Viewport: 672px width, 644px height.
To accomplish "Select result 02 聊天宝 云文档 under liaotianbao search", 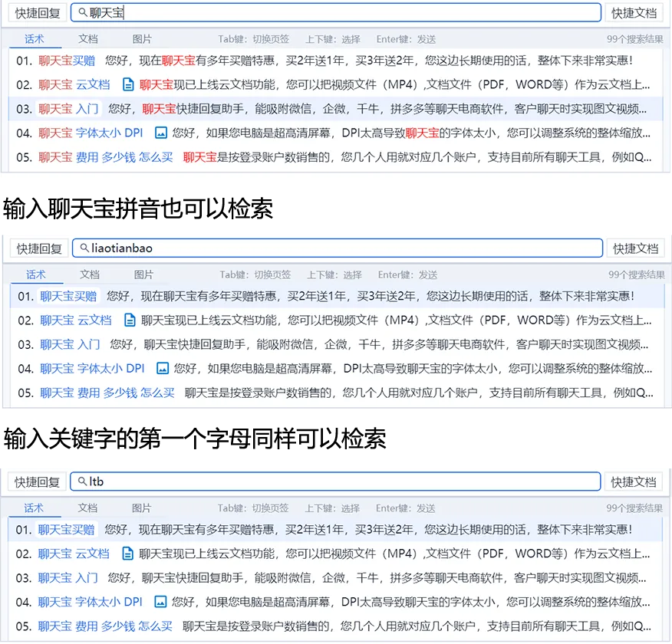I will [338, 320].
